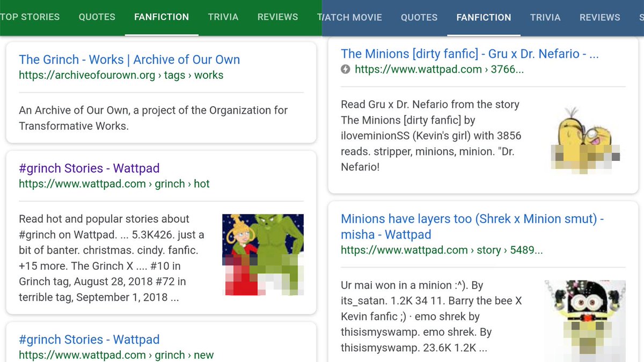Click 'Read Gru x Dr. Nefario from the story' snippet
Image resolution: width=644 pixels, height=362 pixels.
click(431, 136)
